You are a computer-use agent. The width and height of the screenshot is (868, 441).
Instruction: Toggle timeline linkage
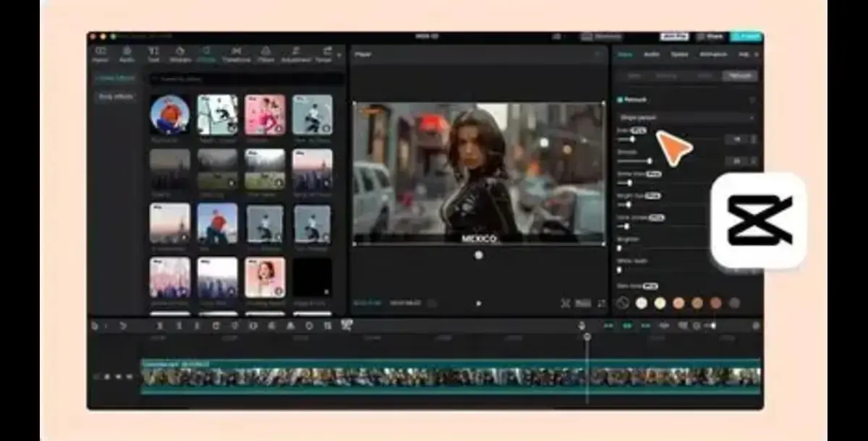pos(645,326)
